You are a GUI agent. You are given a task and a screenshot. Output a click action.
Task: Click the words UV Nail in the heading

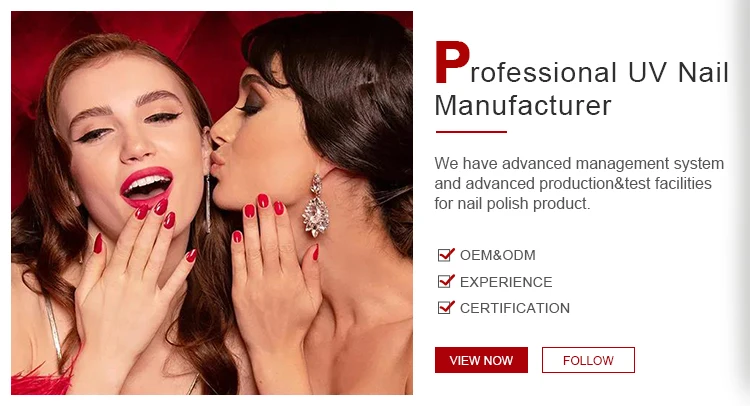pyautogui.click(x=678, y=73)
